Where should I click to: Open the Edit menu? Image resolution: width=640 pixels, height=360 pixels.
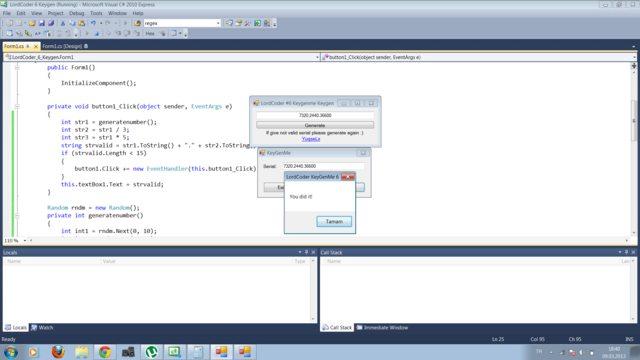[21, 13]
